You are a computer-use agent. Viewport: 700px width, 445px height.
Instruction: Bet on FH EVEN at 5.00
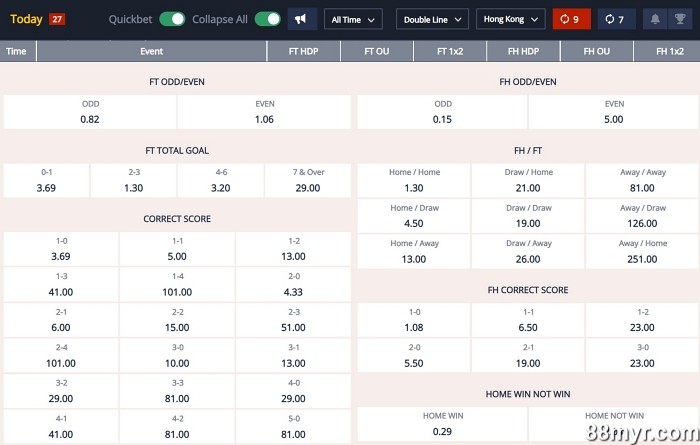tap(614, 112)
